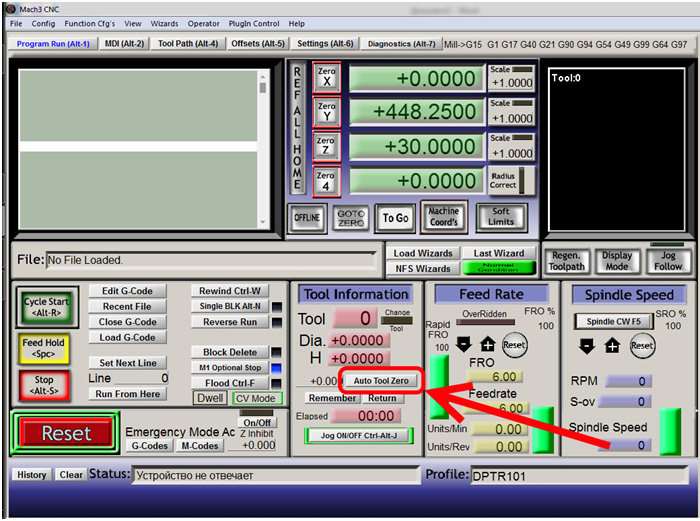Toggle Machine Coord's display
The image size is (700, 521).
pyautogui.click(x=444, y=217)
